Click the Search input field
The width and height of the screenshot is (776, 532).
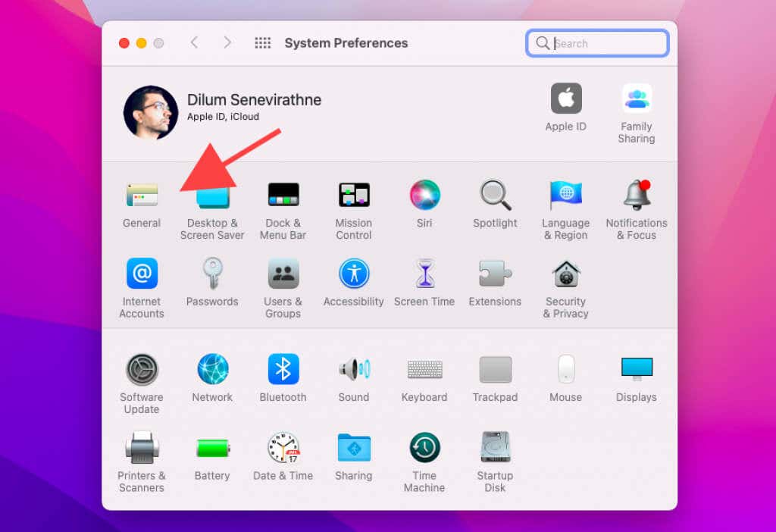coord(597,43)
